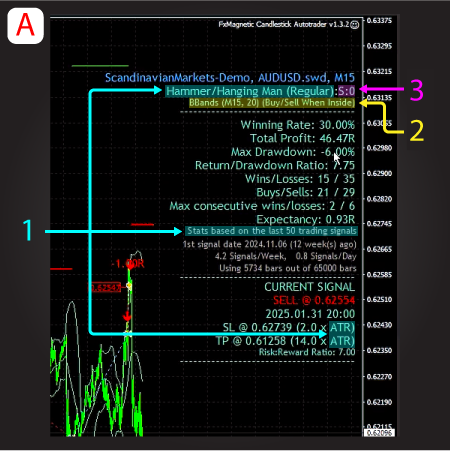The width and height of the screenshot is (450, 451).
Task: Click the CURRENT SIGNAL heading
Action: coord(310,287)
